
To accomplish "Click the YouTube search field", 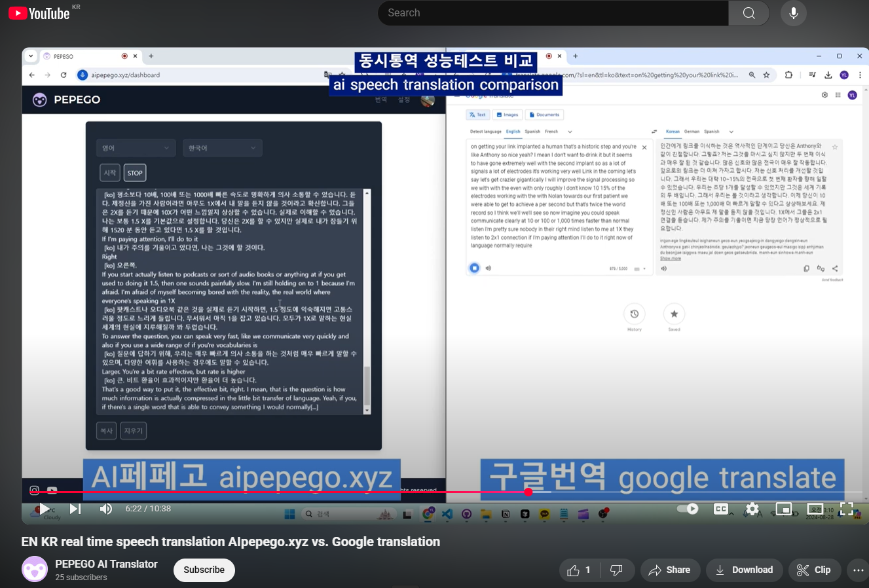I will click(x=553, y=13).
